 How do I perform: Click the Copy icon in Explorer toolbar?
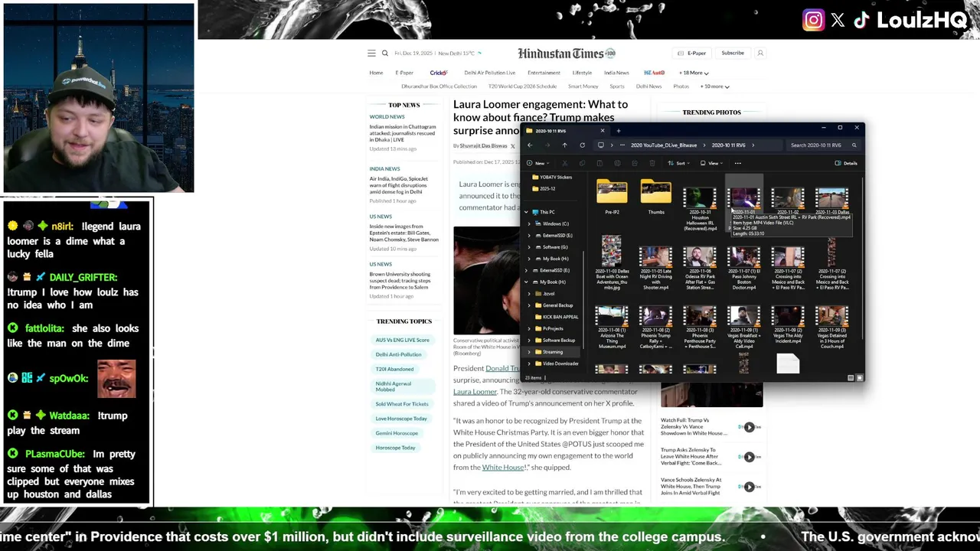click(x=582, y=163)
